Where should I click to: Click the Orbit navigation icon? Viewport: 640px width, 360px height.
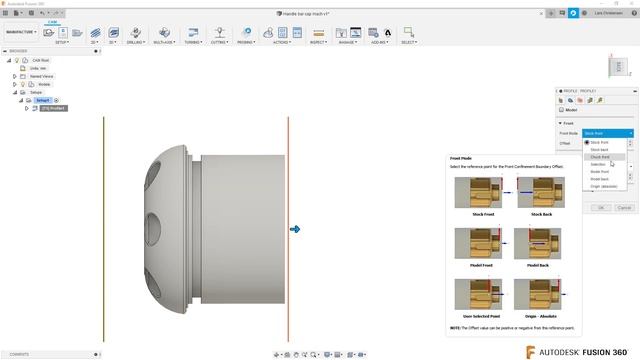pyautogui.click(x=277, y=355)
